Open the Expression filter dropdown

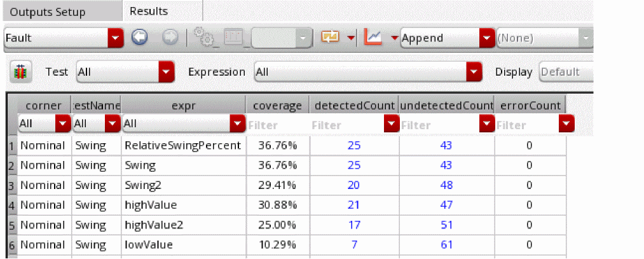pos(368,72)
